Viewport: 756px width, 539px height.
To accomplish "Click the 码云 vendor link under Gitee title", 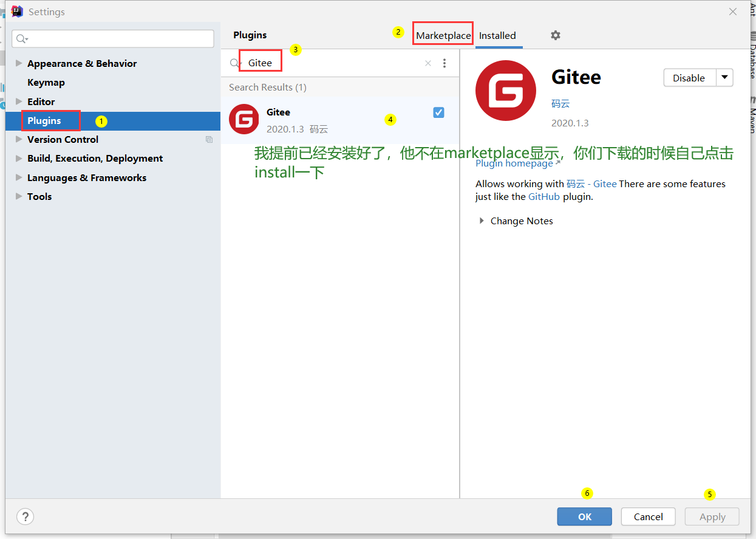I will click(560, 104).
